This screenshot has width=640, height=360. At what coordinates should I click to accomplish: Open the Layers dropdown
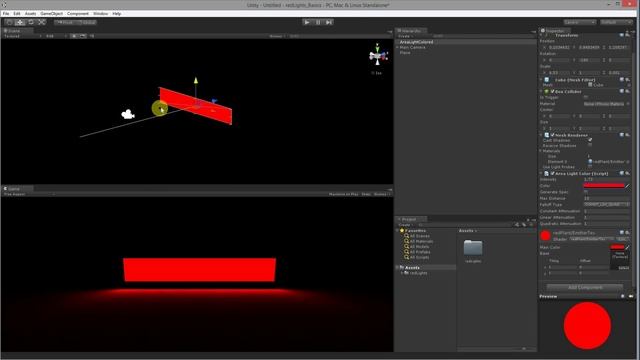580,22
